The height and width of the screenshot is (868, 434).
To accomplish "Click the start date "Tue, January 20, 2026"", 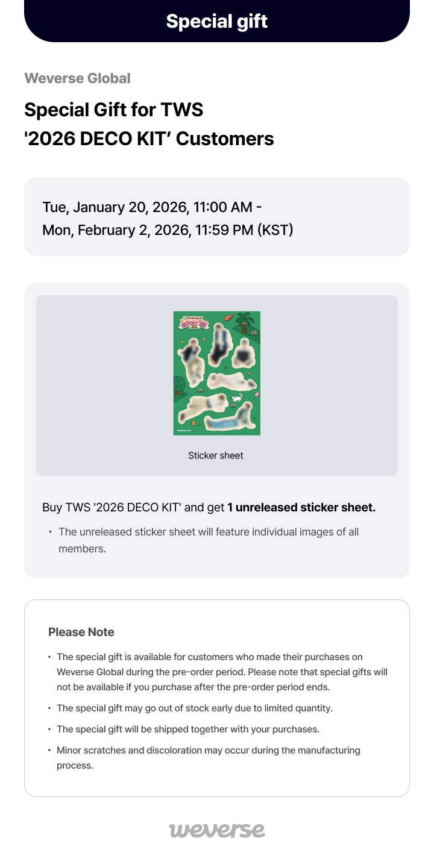I will [x=115, y=208].
